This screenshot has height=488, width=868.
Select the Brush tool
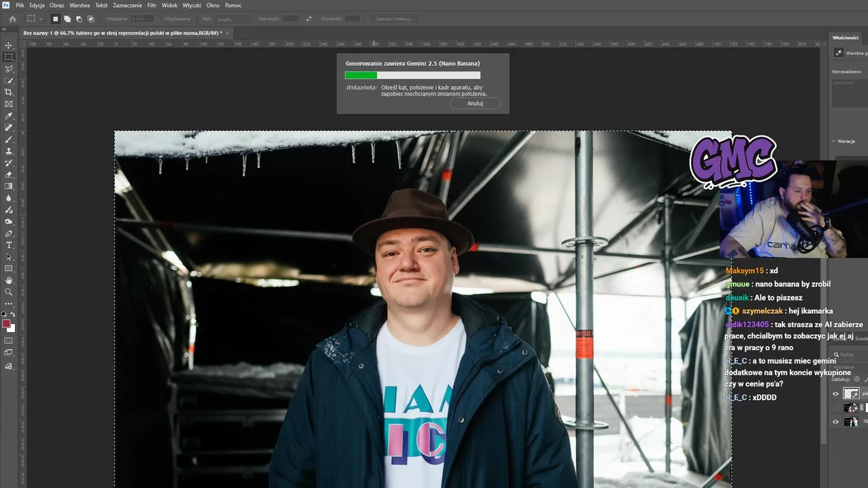click(9, 139)
